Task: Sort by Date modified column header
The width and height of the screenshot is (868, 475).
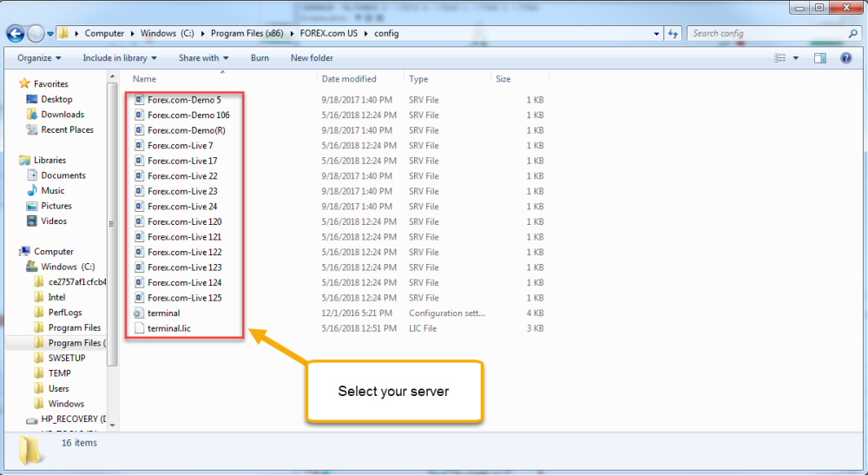Action: click(349, 79)
